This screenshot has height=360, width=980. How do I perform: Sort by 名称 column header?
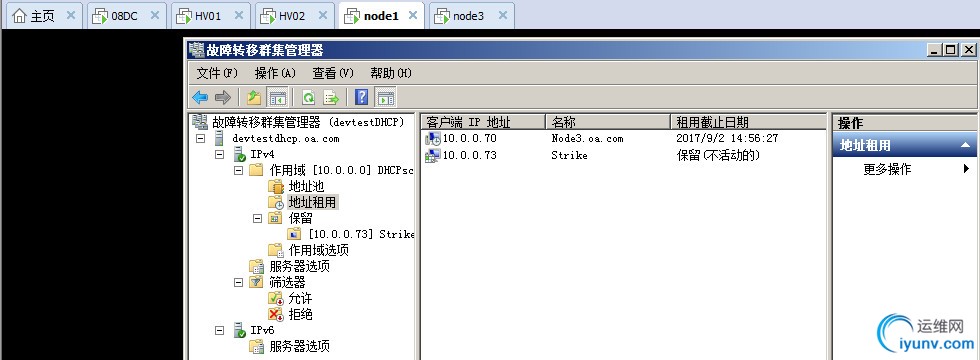pos(608,122)
